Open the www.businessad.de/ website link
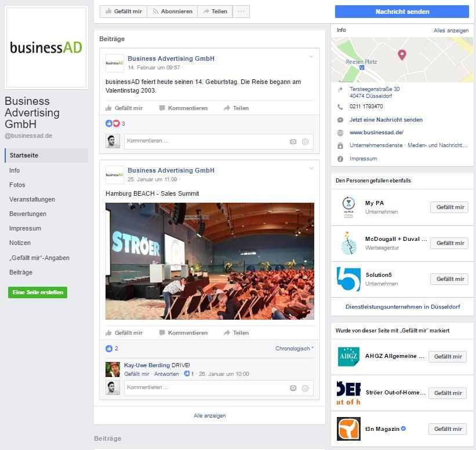The height and width of the screenshot is (450, 476). tap(376, 133)
